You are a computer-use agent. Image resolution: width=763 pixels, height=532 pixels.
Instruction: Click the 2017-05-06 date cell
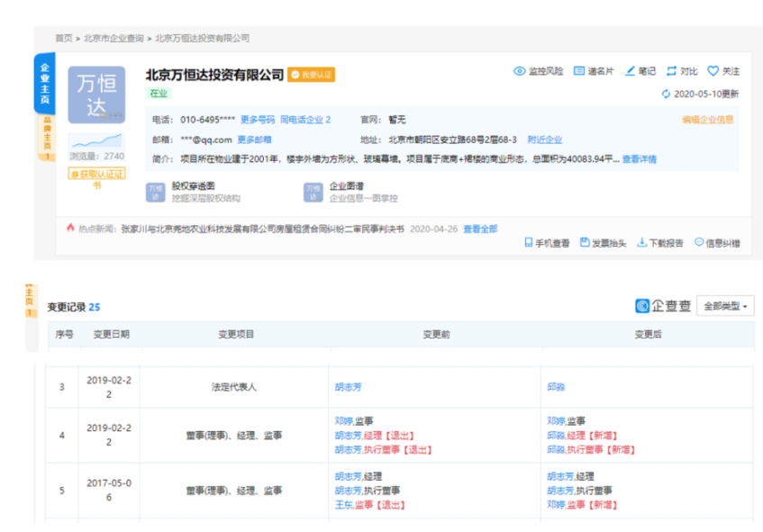[x=109, y=491]
